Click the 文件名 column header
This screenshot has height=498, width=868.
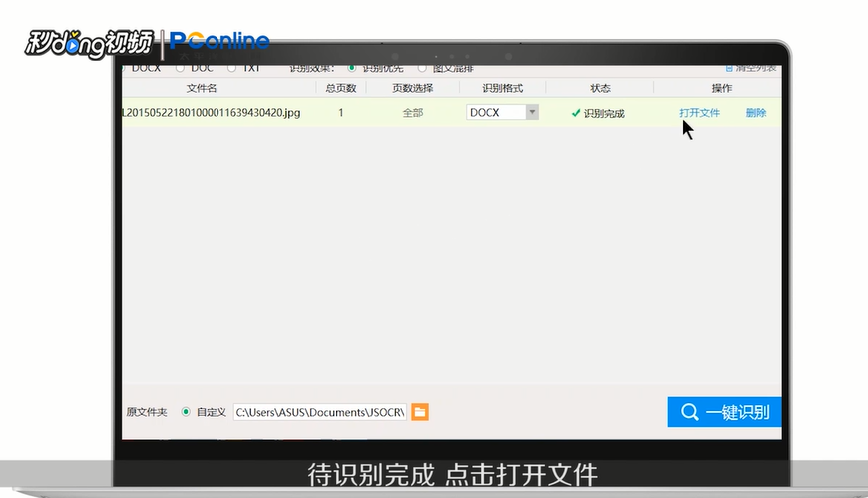click(x=201, y=88)
